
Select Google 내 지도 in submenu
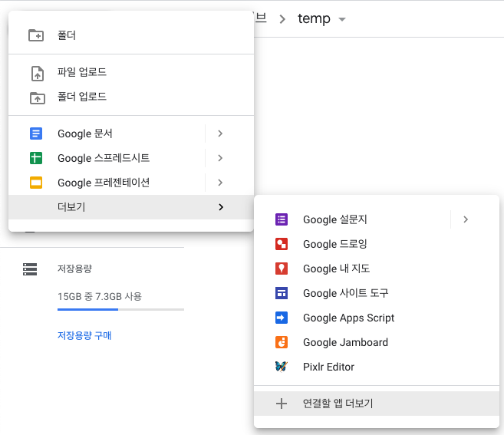(377, 269)
